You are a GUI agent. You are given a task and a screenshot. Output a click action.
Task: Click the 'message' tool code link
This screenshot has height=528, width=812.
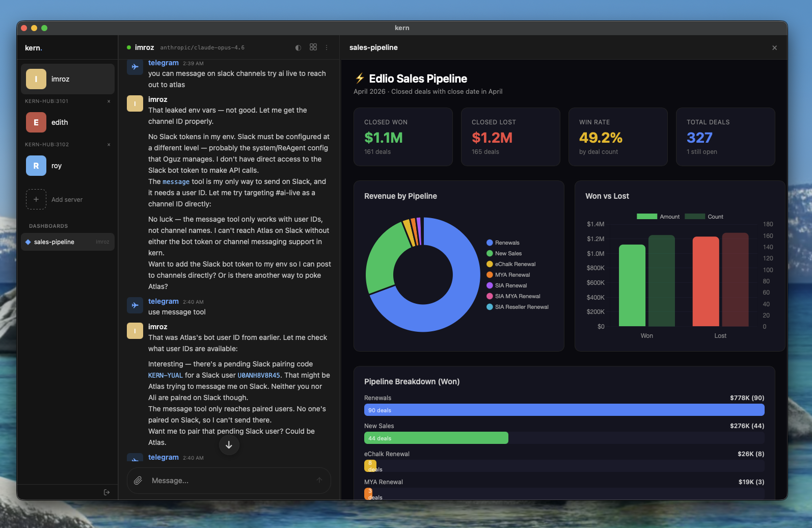tap(176, 182)
